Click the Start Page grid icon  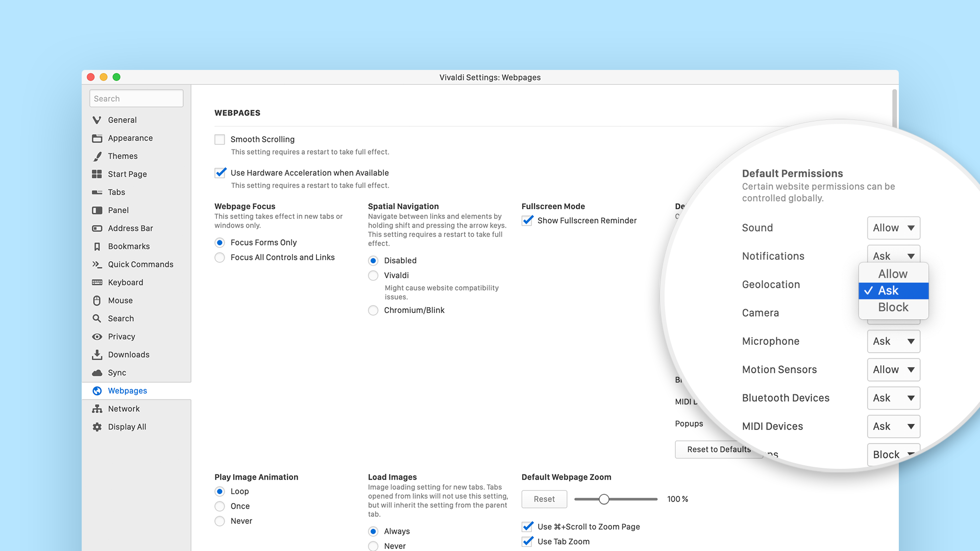point(97,174)
